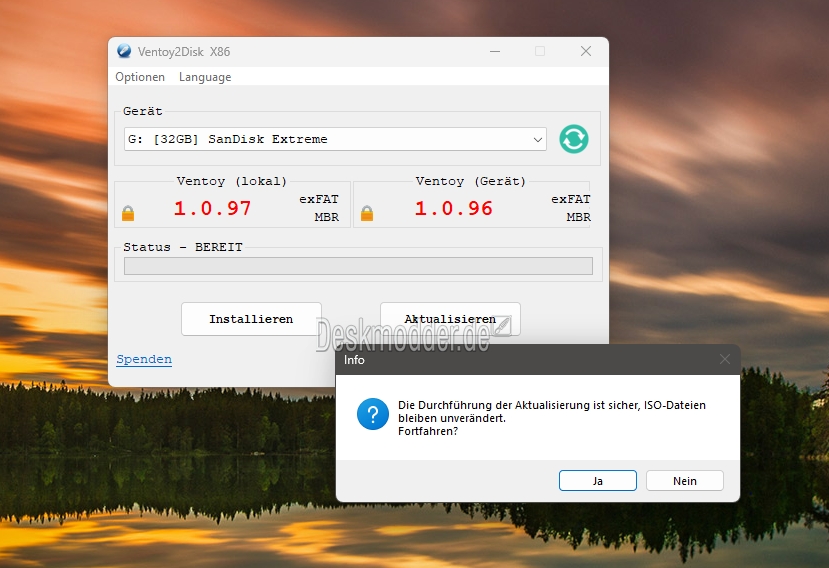Confirm the update with Ja
This screenshot has width=829, height=568.
[597, 481]
